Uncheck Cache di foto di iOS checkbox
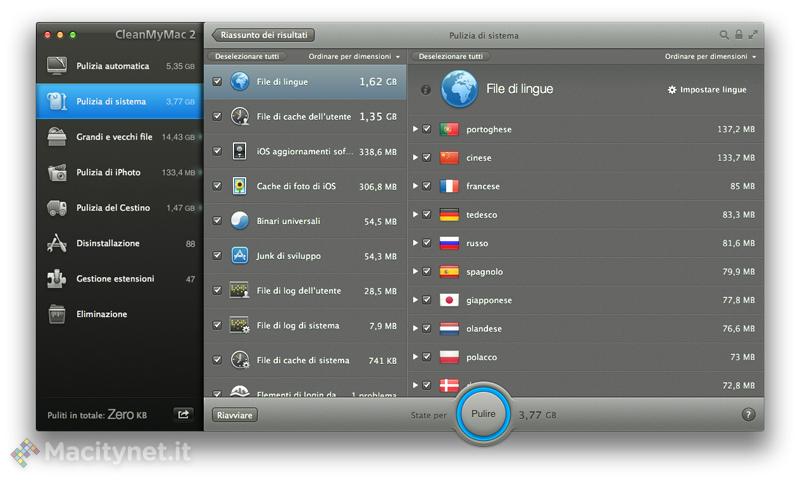This screenshot has height=481, width=800. click(x=217, y=186)
